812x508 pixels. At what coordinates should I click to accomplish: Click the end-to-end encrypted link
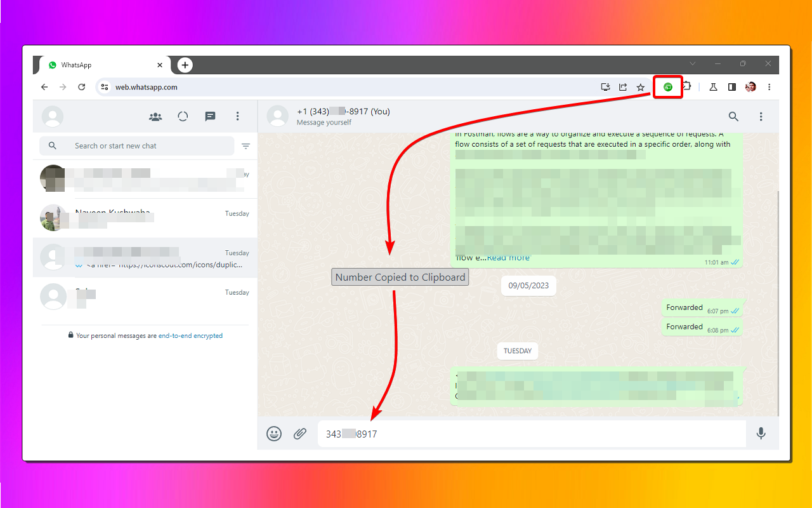[190, 336]
